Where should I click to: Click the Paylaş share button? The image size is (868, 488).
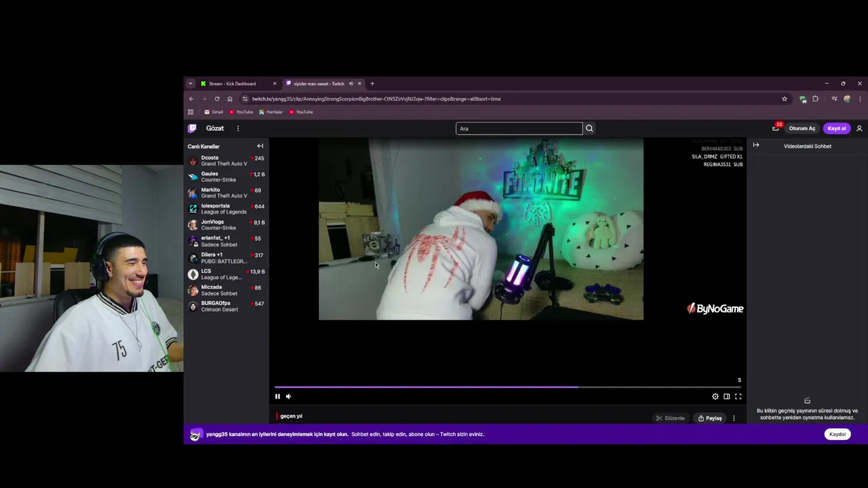coord(710,418)
